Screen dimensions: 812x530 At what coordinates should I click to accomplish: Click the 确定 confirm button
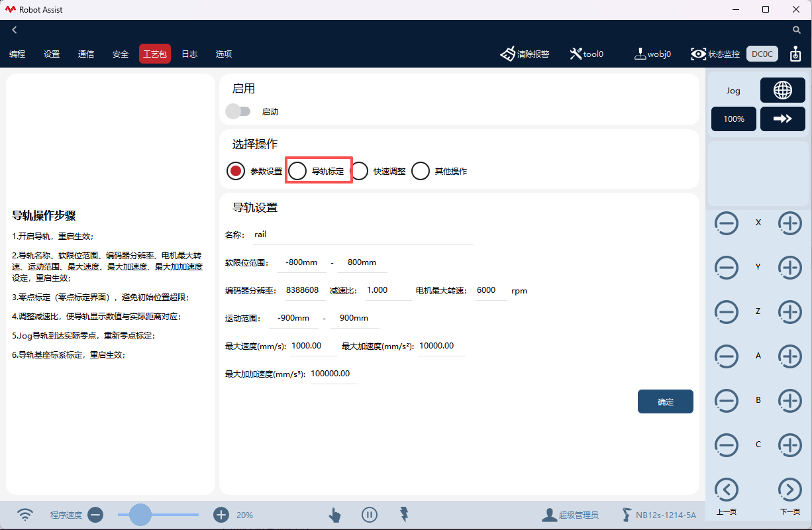point(665,401)
